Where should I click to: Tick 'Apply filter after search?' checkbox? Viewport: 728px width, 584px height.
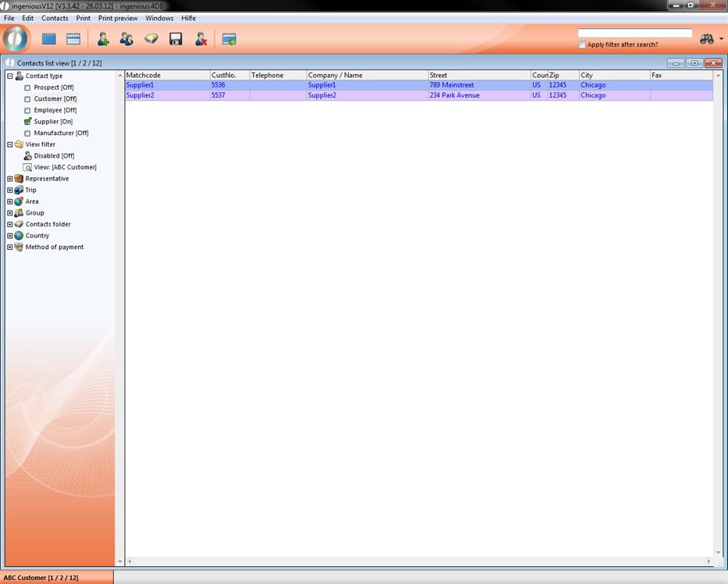582,45
